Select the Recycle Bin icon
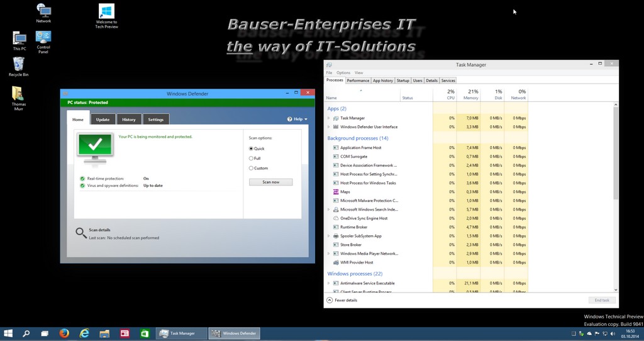This screenshot has height=341, width=644. point(18,67)
